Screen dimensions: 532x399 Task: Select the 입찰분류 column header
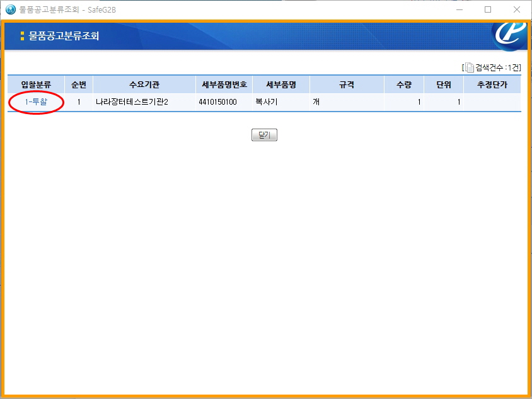pos(36,84)
